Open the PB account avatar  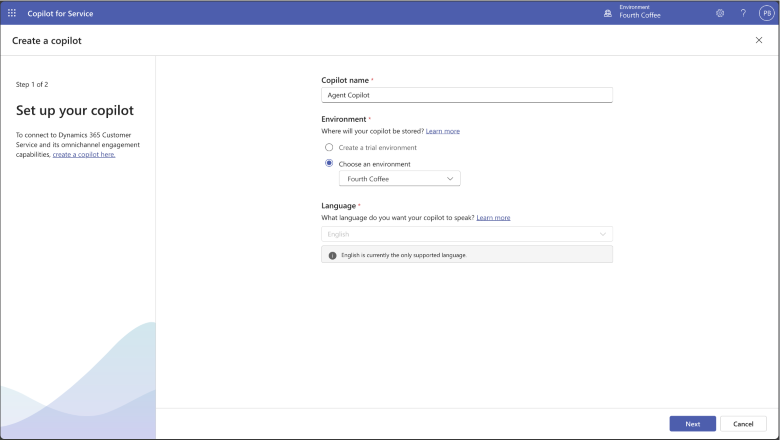click(767, 13)
